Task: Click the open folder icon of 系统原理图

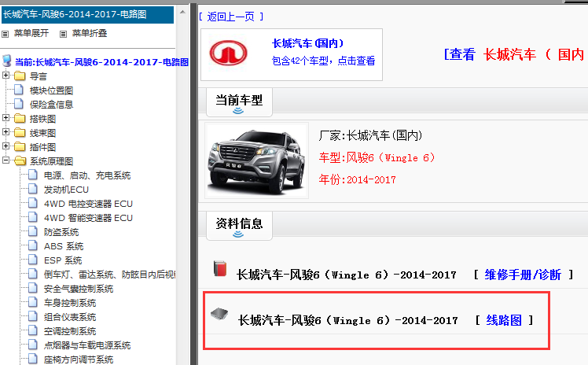Action: 20,161
